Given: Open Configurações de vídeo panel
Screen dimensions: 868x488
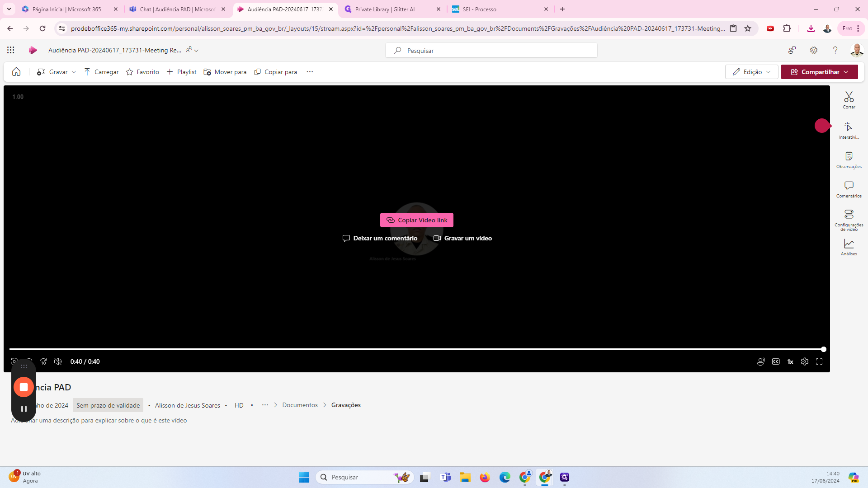Looking at the screenshot, I should click(x=849, y=220).
